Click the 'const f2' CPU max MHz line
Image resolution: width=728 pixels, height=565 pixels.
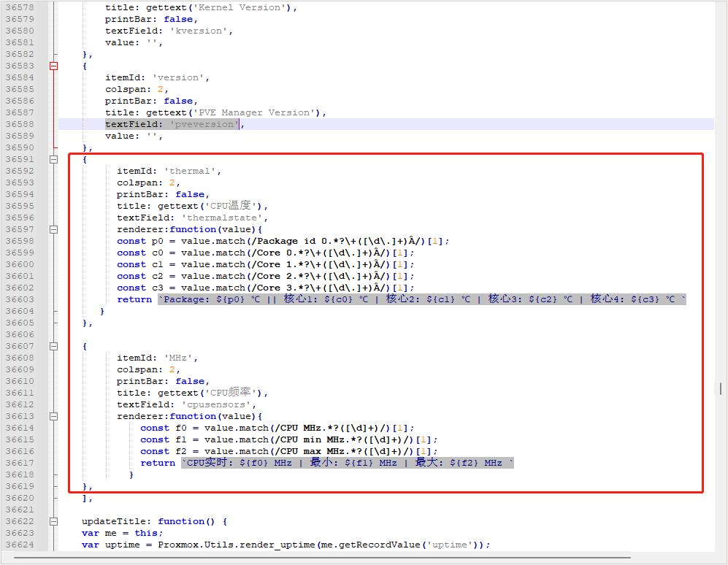click(288, 451)
